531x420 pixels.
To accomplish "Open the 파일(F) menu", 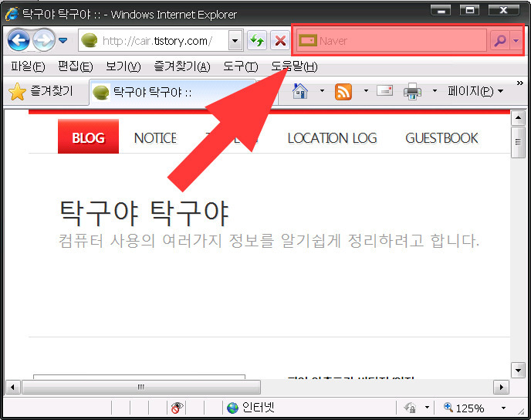I will [28, 66].
